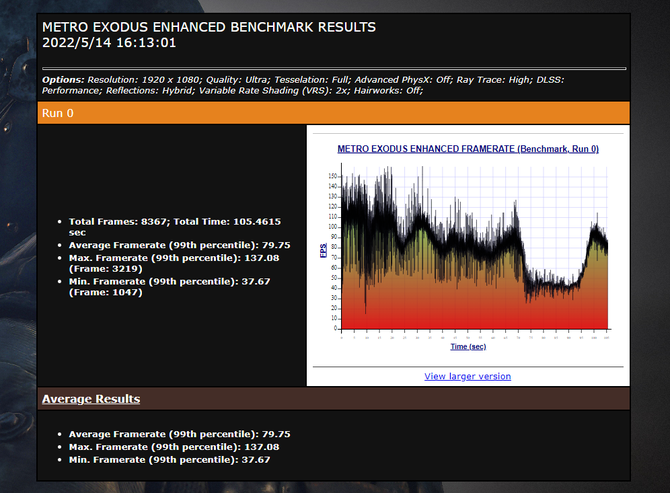Click the 'Time (sec)' axis label

(467, 346)
